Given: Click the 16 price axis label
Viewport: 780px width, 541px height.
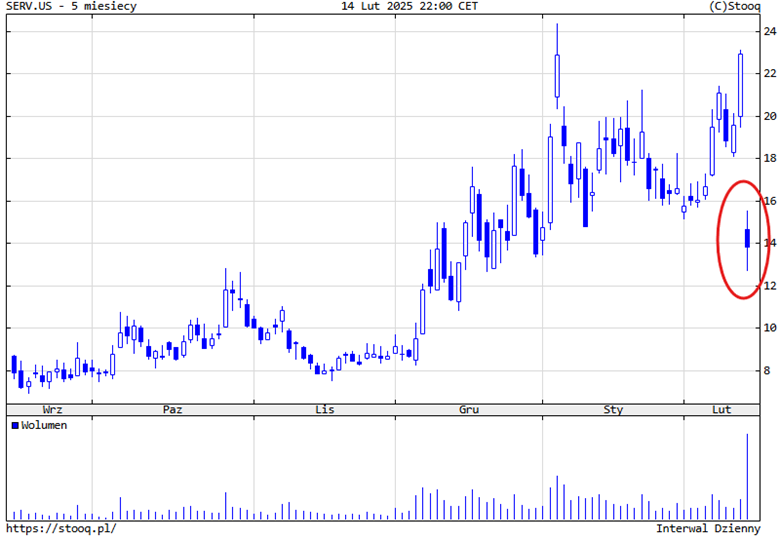Looking at the screenshot, I should coord(770,201).
